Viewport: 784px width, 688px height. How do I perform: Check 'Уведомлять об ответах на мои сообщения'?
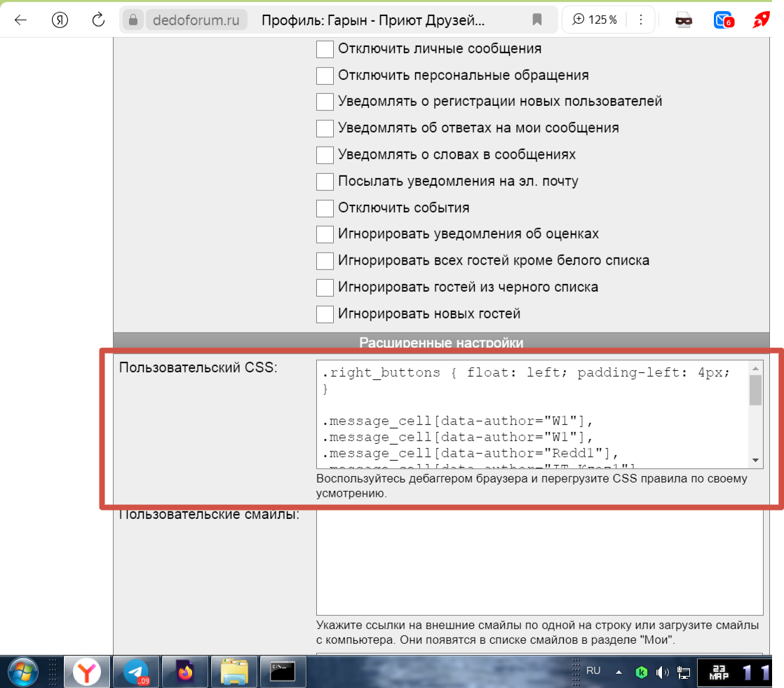pos(325,128)
